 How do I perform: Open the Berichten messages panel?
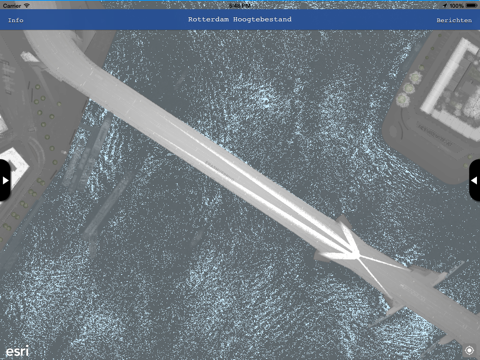tap(454, 20)
